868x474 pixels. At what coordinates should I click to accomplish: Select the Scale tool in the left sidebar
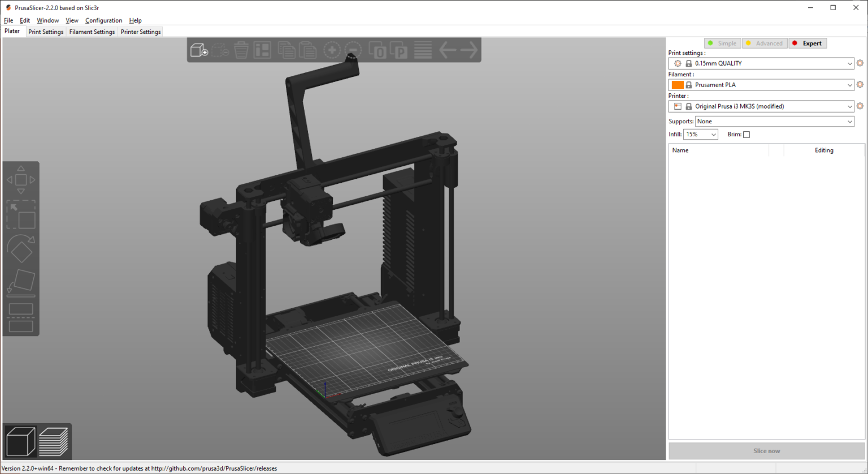(x=21, y=216)
